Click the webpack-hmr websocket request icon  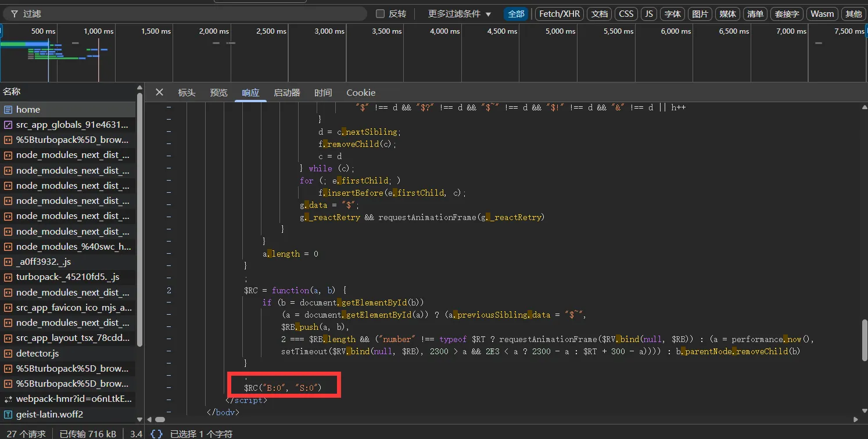click(x=8, y=399)
